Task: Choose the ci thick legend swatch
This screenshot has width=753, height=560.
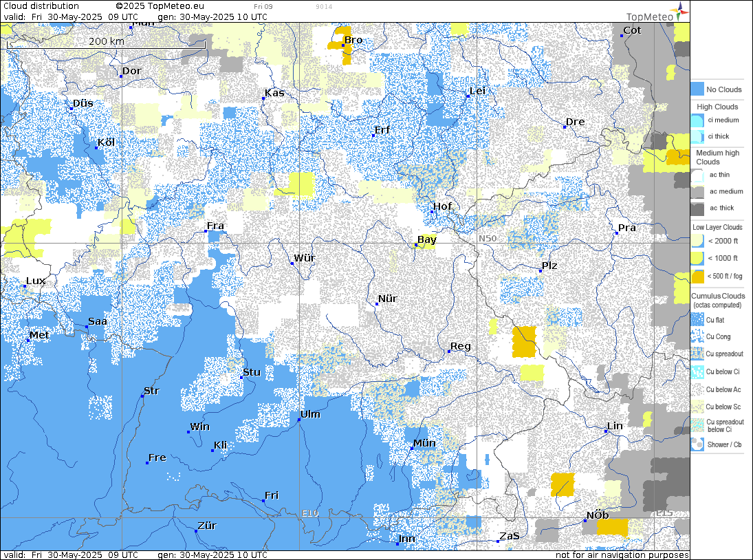Action: tap(697, 136)
